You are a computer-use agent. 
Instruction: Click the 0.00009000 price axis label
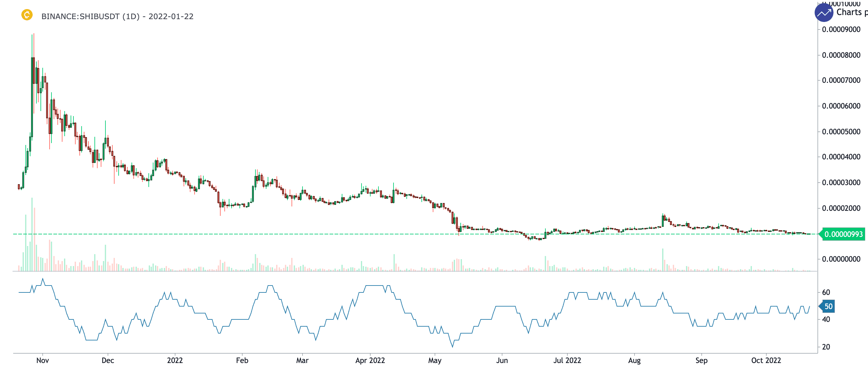[x=841, y=30]
